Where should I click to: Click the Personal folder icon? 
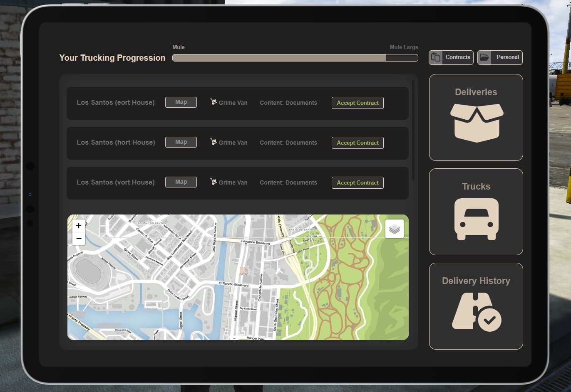click(x=484, y=57)
